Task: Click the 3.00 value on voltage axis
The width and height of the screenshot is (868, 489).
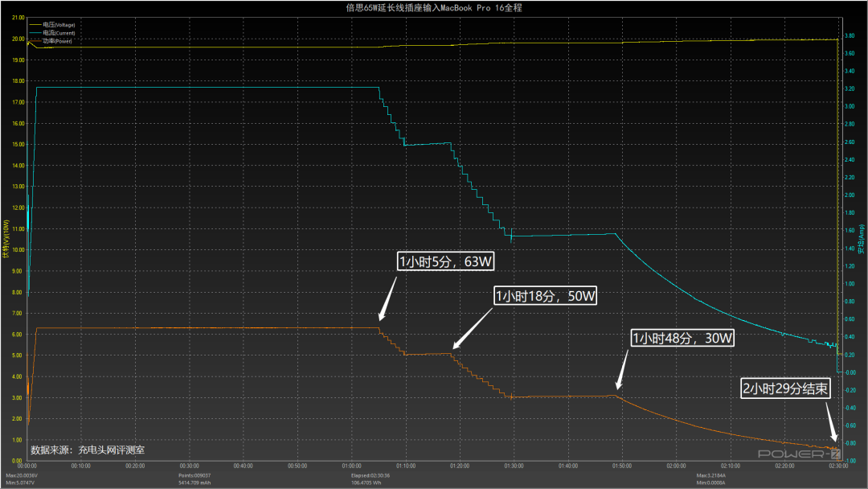Action: [17, 397]
